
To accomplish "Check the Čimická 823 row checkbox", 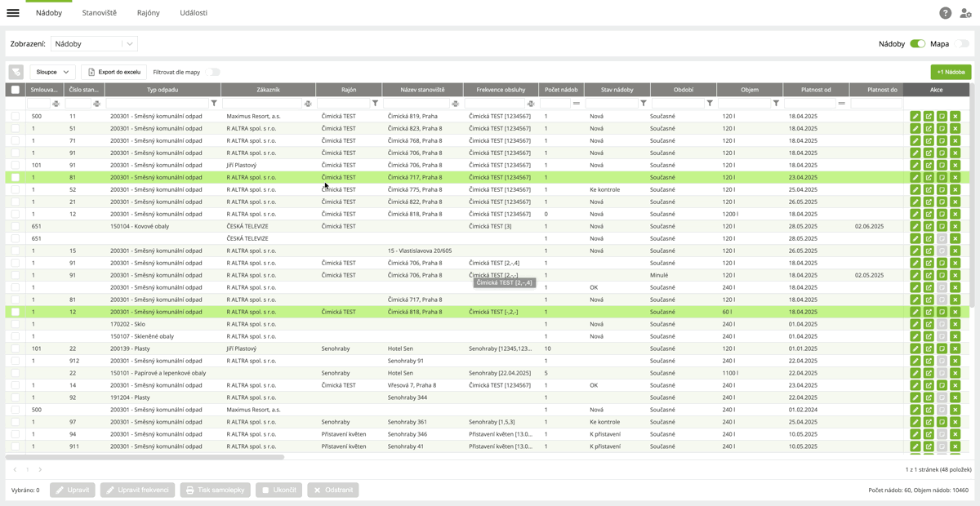I will point(15,128).
